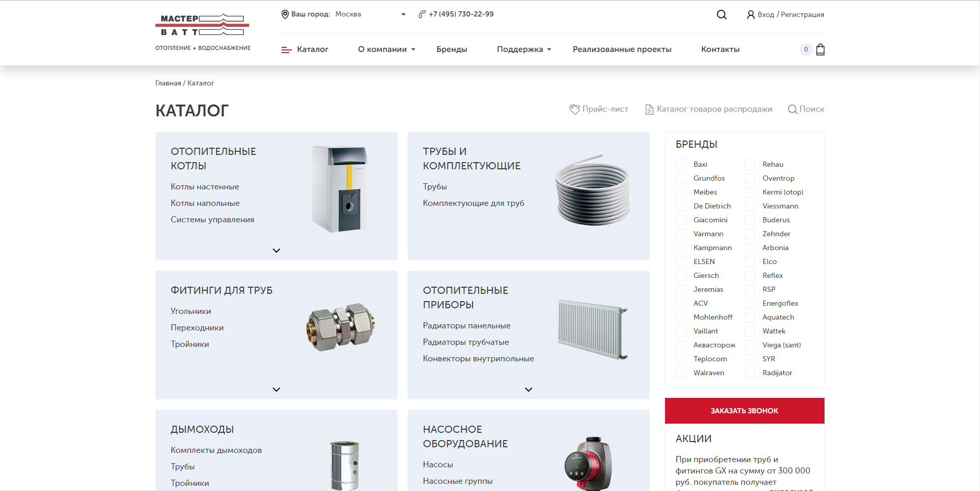
Task: Toggle the Oventrop brand filter
Action: pos(750,179)
